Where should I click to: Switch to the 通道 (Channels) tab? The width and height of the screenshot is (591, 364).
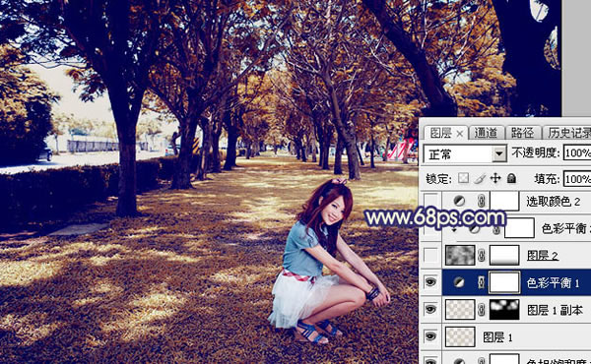pos(486,133)
